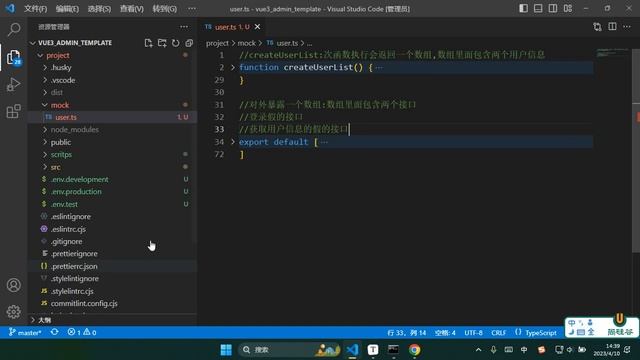The height and width of the screenshot is (360, 640).
Task: Toggle bottom panel layout icon
Action: click(538, 9)
